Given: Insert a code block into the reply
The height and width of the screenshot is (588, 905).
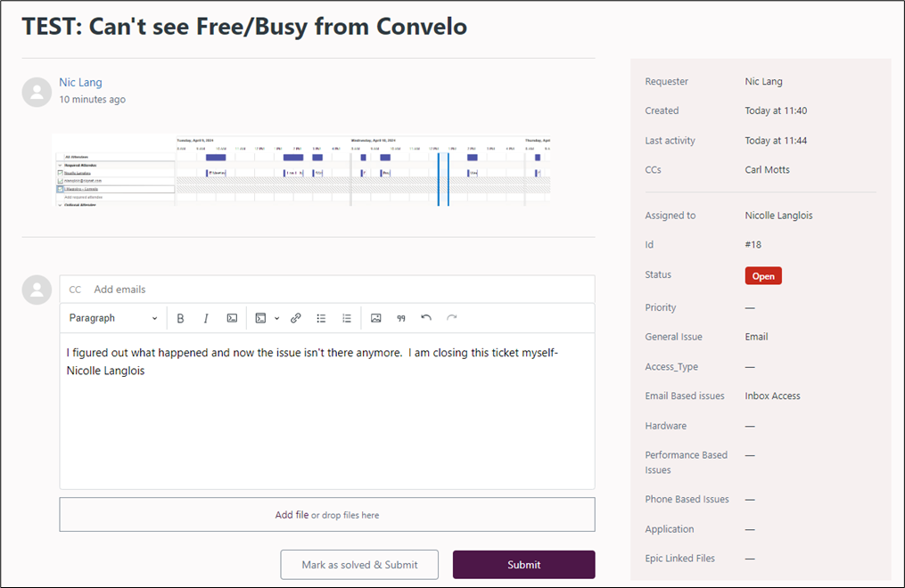Looking at the screenshot, I should pos(261,318).
